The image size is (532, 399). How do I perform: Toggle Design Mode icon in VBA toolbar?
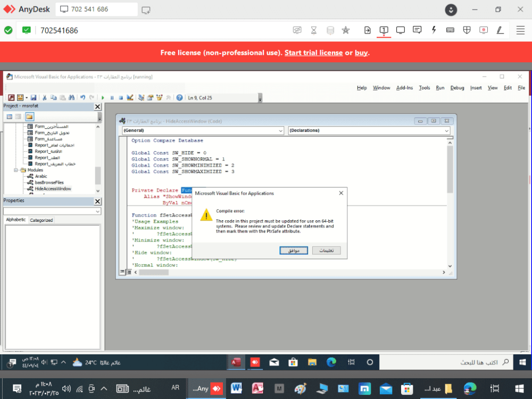click(x=130, y=98)
